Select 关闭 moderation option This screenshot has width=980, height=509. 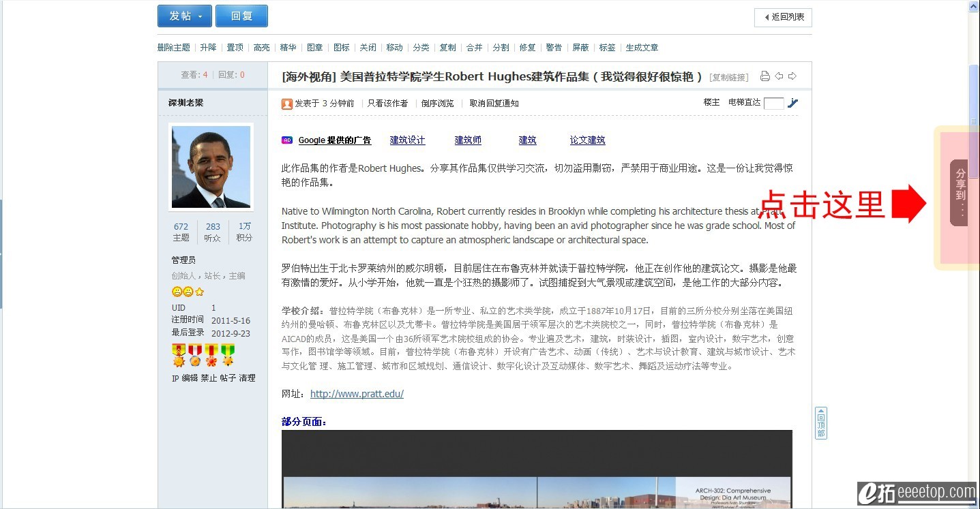point(368,48)
